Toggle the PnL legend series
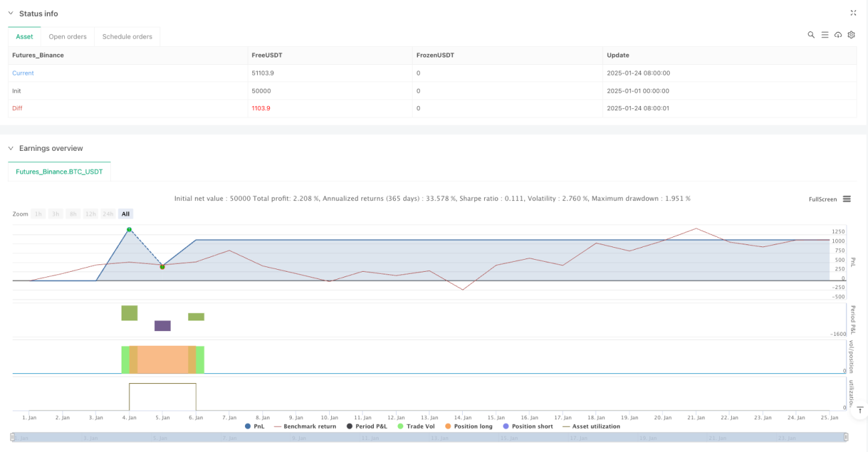 click(x=255, y=426)
